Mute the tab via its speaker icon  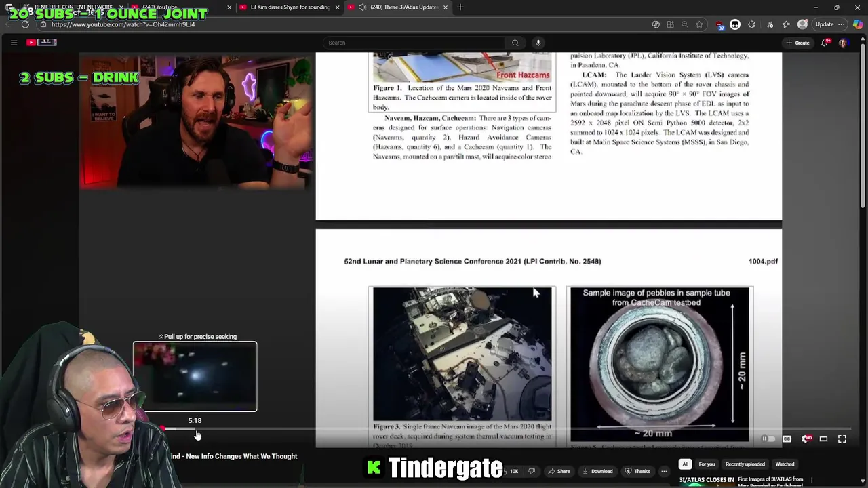tap(362, 7)
